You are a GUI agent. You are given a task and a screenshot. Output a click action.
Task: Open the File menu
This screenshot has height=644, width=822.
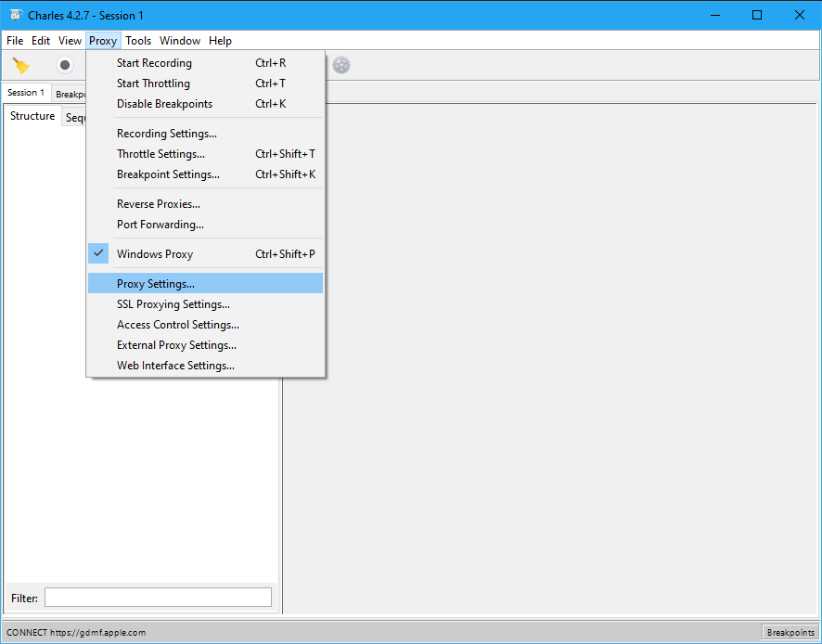pyautogui.click(x=15, y=41)
